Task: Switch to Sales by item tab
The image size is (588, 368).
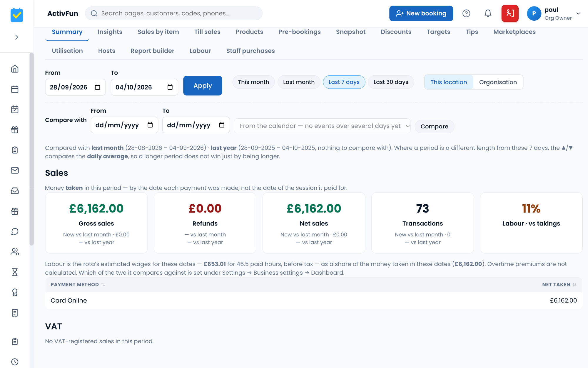Action: click(158, 32)
